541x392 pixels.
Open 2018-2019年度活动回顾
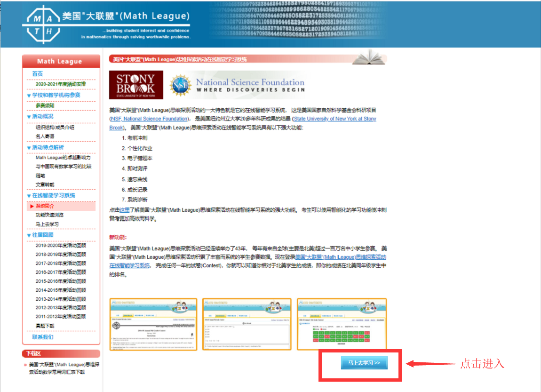pyautogui.click(x=61, y=254)
